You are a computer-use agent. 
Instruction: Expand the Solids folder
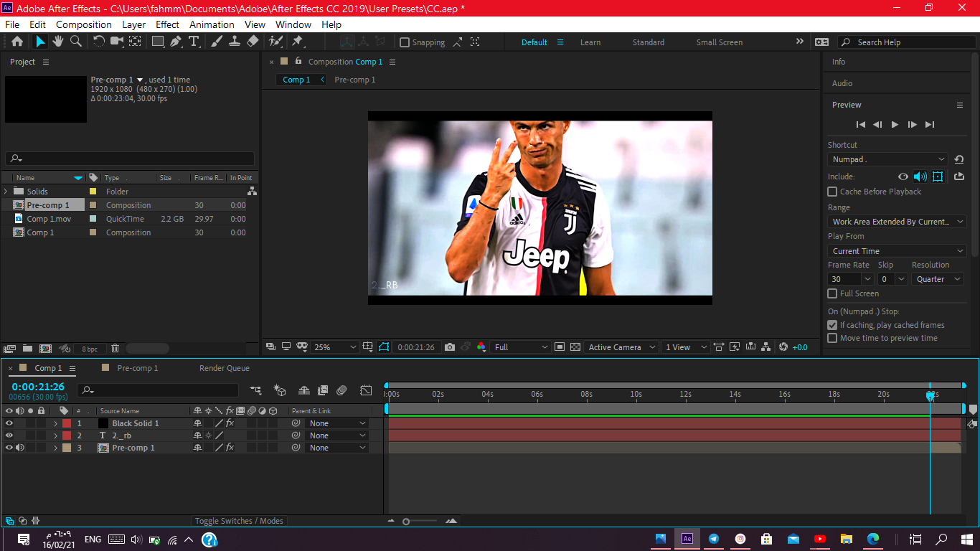[x=6, y=192]
